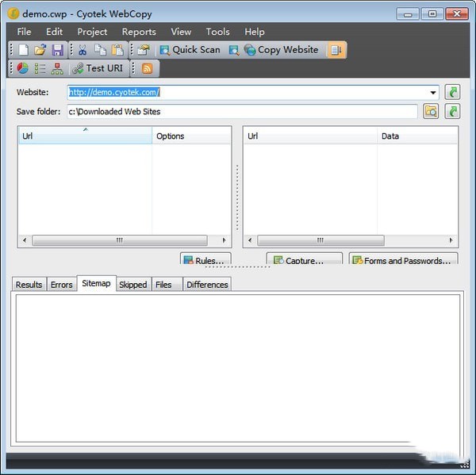Click left list scrollbar right arrow
476x475 pixels.
pyautogui.click(x=224, y=240)
